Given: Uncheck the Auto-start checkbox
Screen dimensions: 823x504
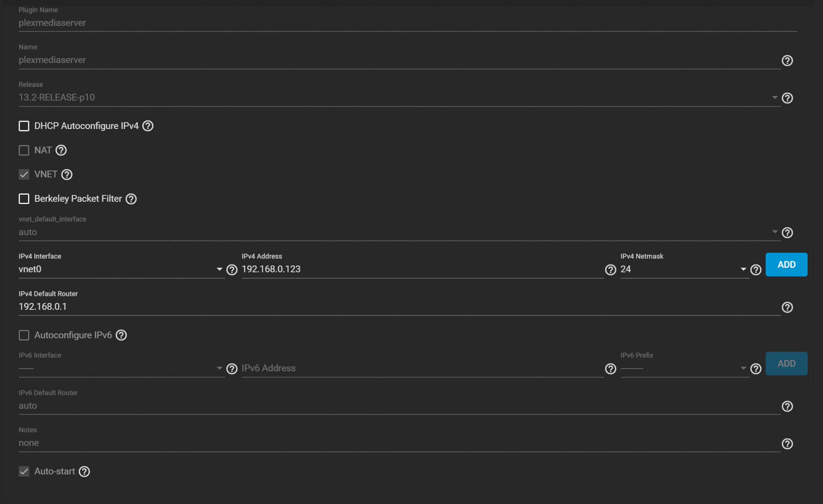Looking at the screenshot, I should 24,471.
